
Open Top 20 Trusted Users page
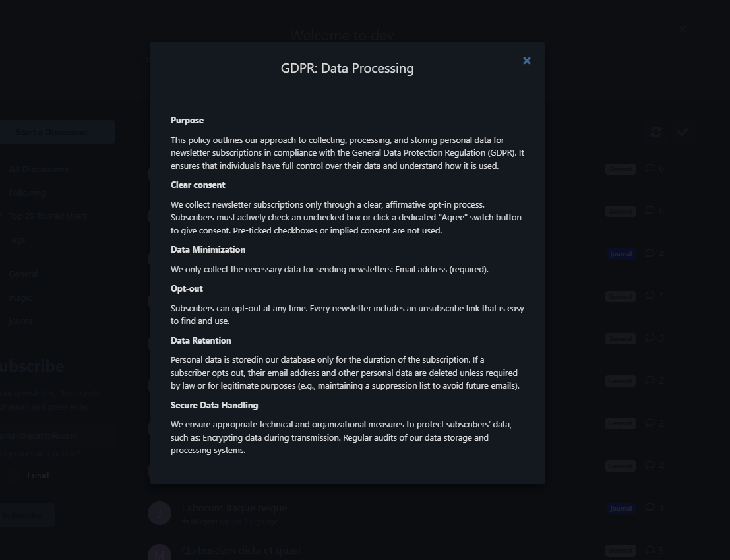click(47, 216)
